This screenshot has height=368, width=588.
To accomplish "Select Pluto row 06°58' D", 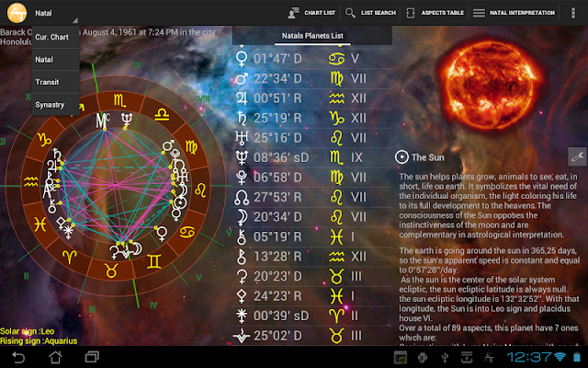I will [312, 178].
